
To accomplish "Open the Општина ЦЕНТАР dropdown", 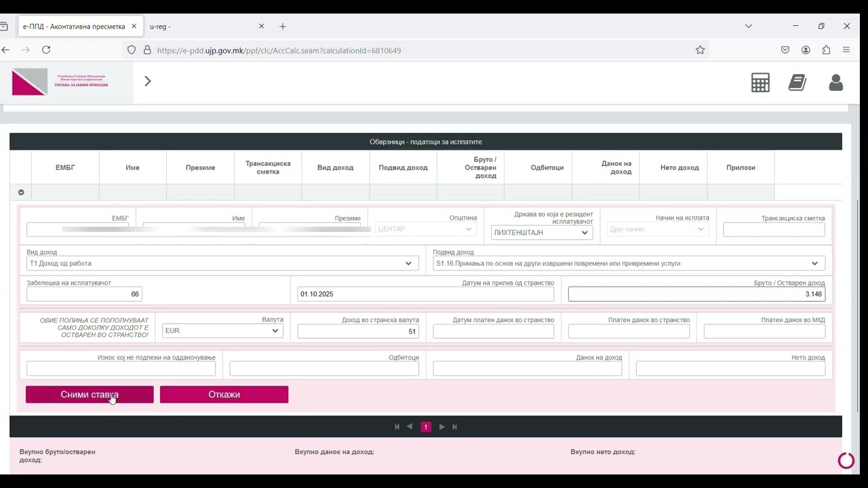I will coord(426,229).
